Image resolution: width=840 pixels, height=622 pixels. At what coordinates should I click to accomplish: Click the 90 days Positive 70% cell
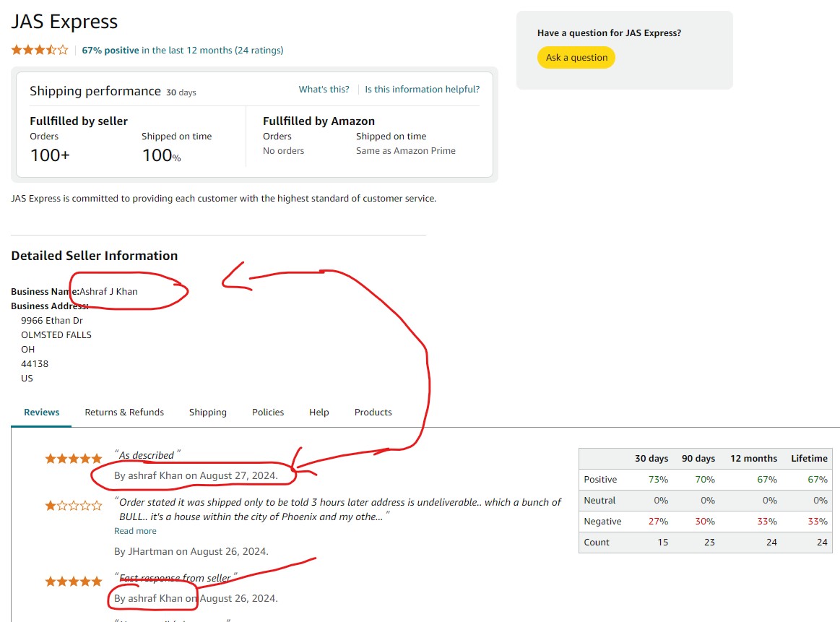click(705, 480)
